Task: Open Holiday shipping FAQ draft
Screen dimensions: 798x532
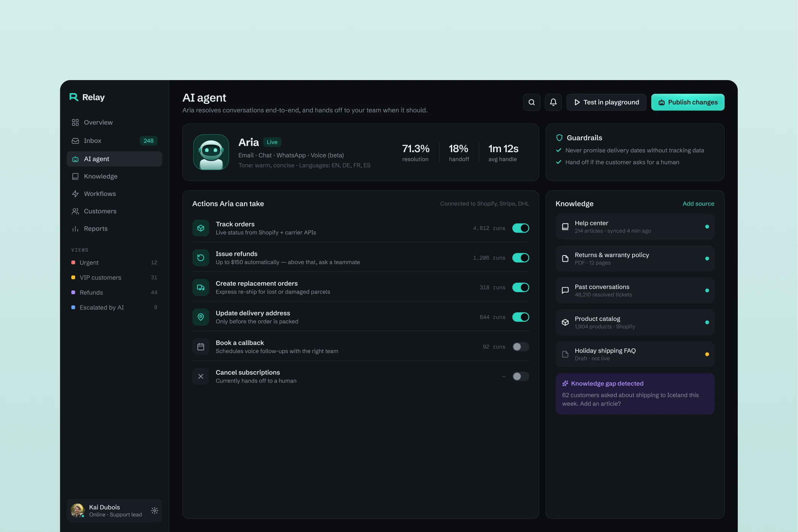Action: (635, 354)
